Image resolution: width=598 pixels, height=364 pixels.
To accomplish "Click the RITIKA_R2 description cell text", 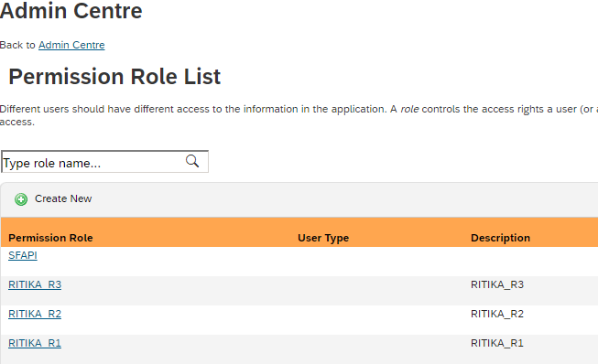I will pos(497,314).
